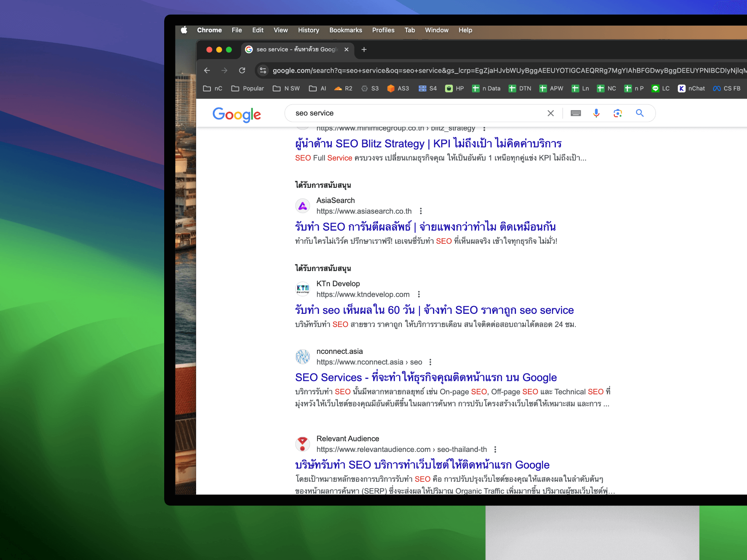The width and height of the screenshot is (747, 560).
Task: Open the CS FB Meta bookmark
Action: pos(727,89)
